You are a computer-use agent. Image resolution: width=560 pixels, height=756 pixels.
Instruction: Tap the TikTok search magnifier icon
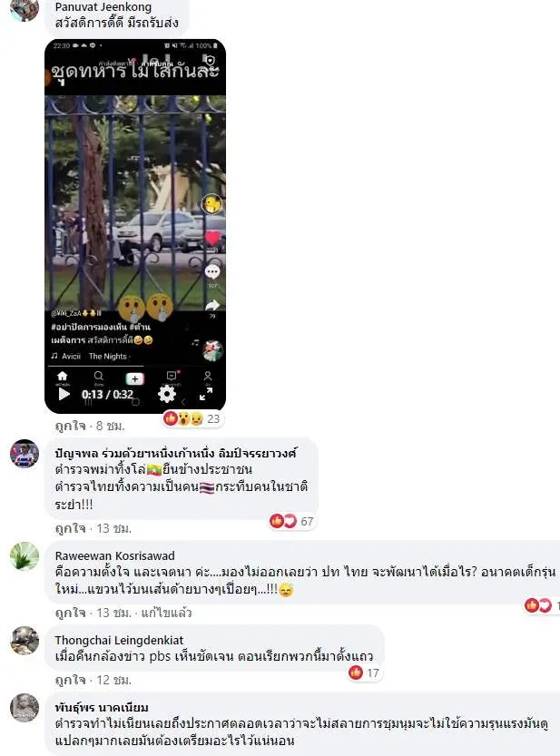click(98, 376)
